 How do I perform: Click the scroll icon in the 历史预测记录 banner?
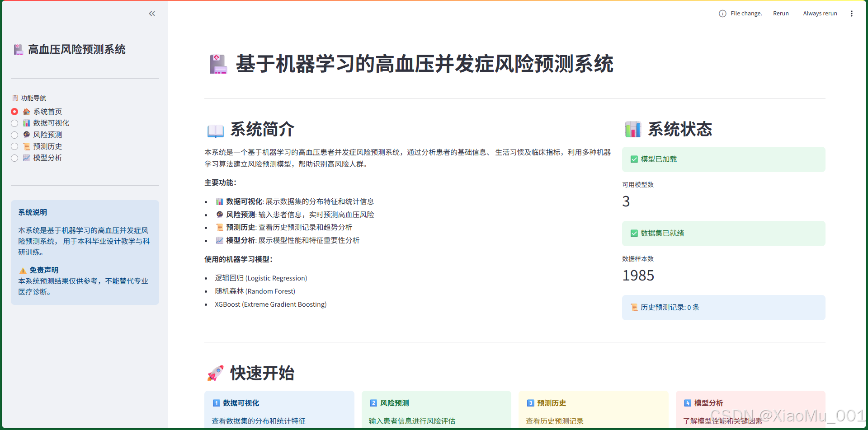coord(634,307)
